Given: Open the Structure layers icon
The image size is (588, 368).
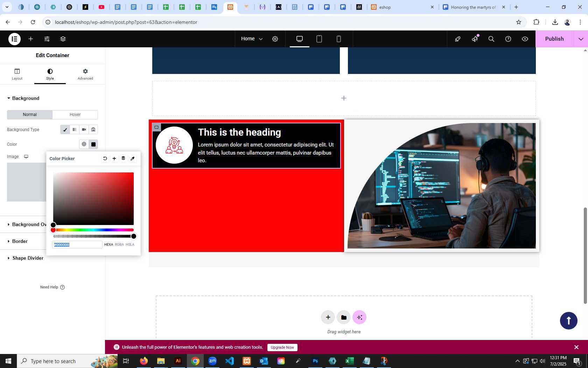Looking at the screenshot, I should tap(63, 39).
